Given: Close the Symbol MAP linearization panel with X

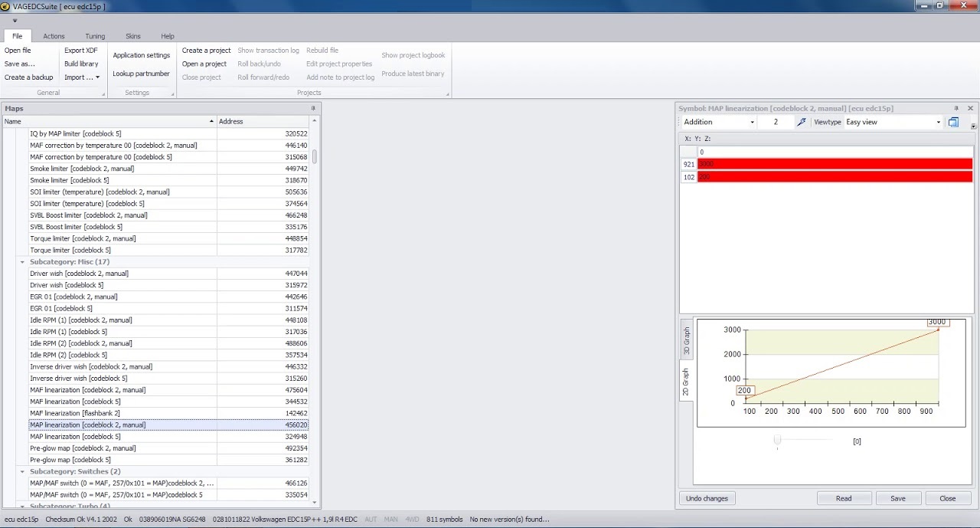Looking at the screenshot, I should 970,108.
